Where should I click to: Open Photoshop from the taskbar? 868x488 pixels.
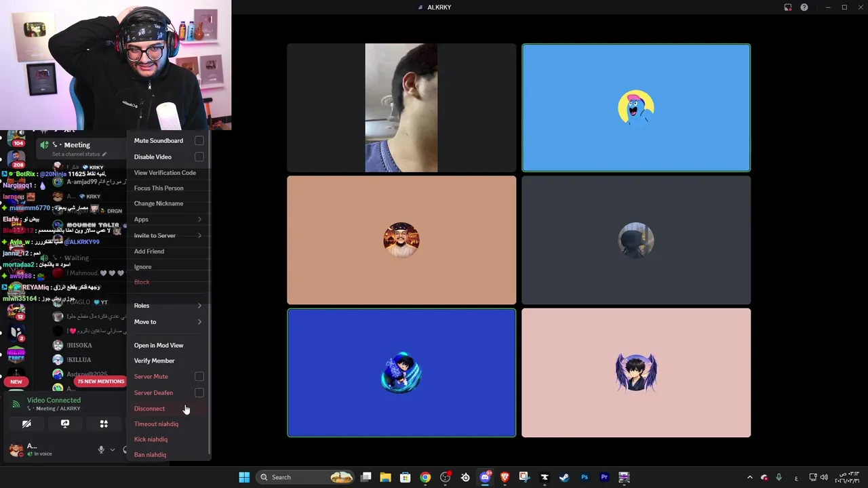tap(584, 477)
